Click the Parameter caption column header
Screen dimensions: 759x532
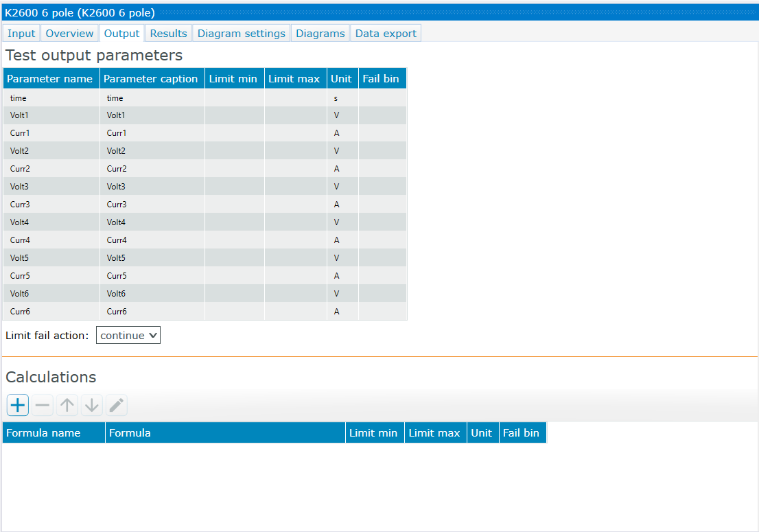[152, 78]
